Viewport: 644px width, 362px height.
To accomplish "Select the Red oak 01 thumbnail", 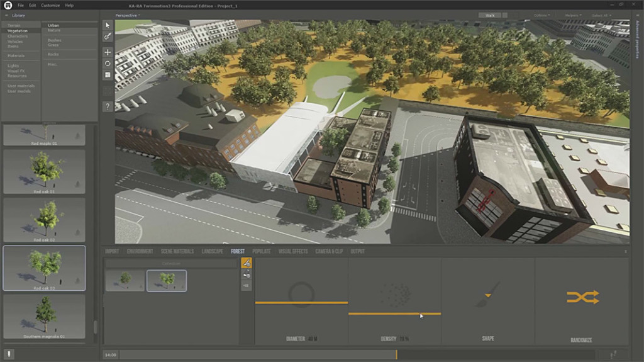I will [x=45, y=171].
